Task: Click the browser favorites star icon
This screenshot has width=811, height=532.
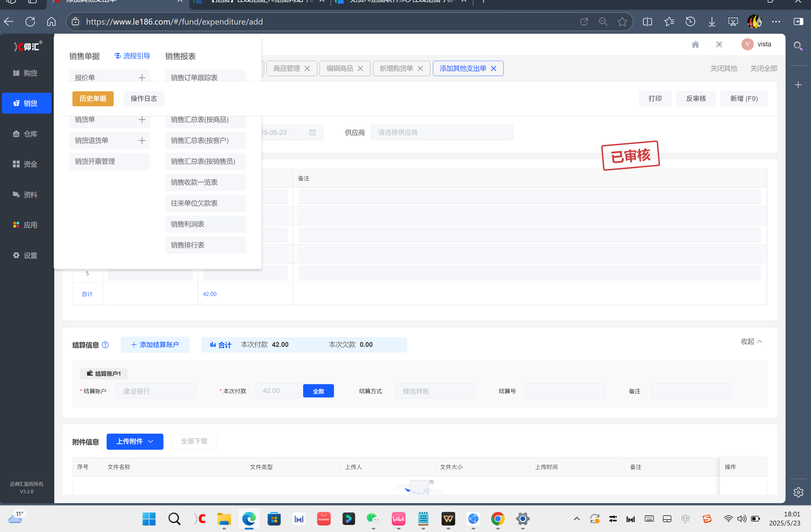Action: pyautogui.click(x=622, y=22)
